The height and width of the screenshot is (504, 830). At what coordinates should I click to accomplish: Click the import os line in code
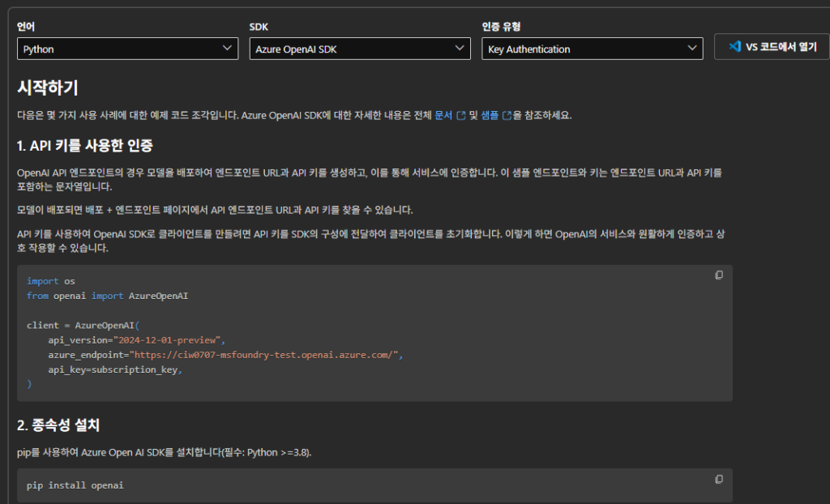coord(50,281)
